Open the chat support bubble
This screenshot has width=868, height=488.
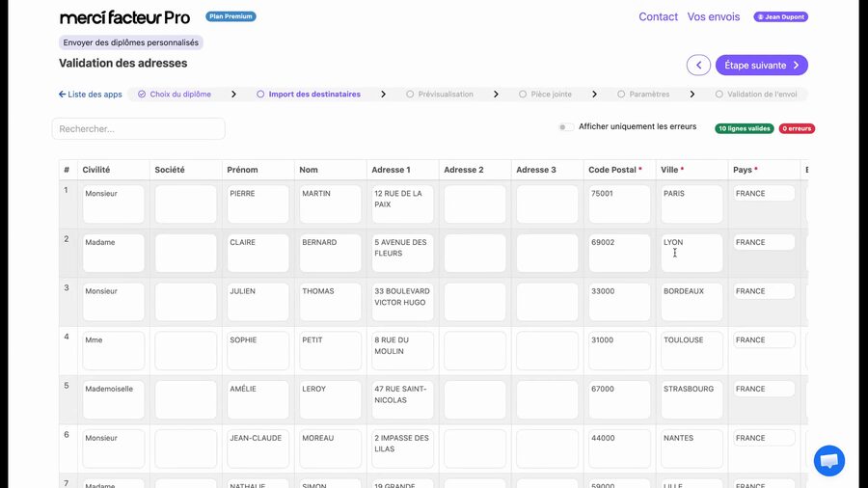click(828, 460)
